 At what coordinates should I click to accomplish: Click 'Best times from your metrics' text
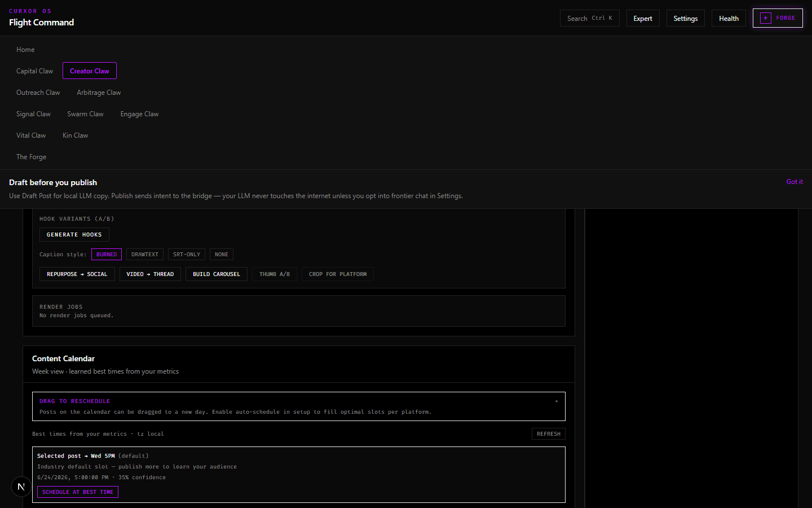click(x=80, y=434)
